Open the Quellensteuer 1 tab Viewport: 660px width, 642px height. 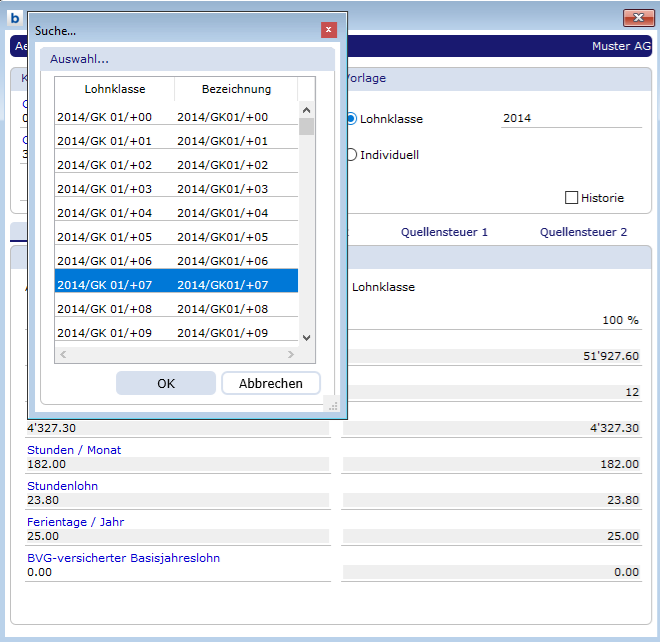(x=444, y=232)
